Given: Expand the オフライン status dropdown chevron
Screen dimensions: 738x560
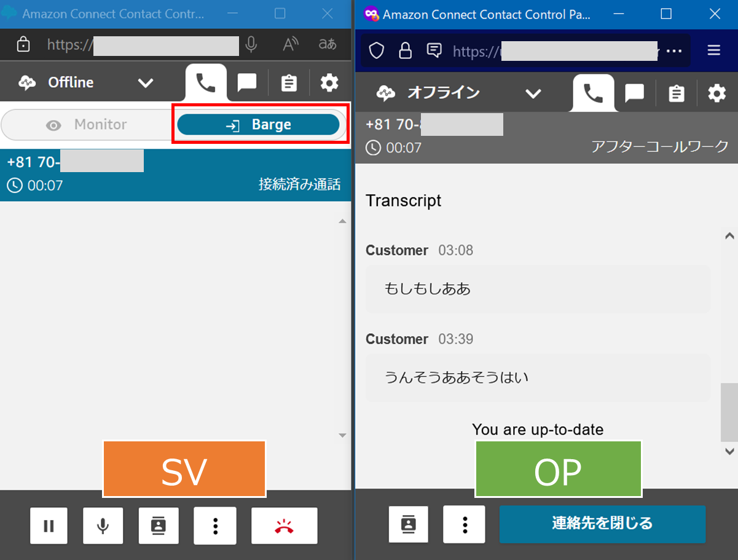Looking at the screenshot, I should tap(533, 93).
